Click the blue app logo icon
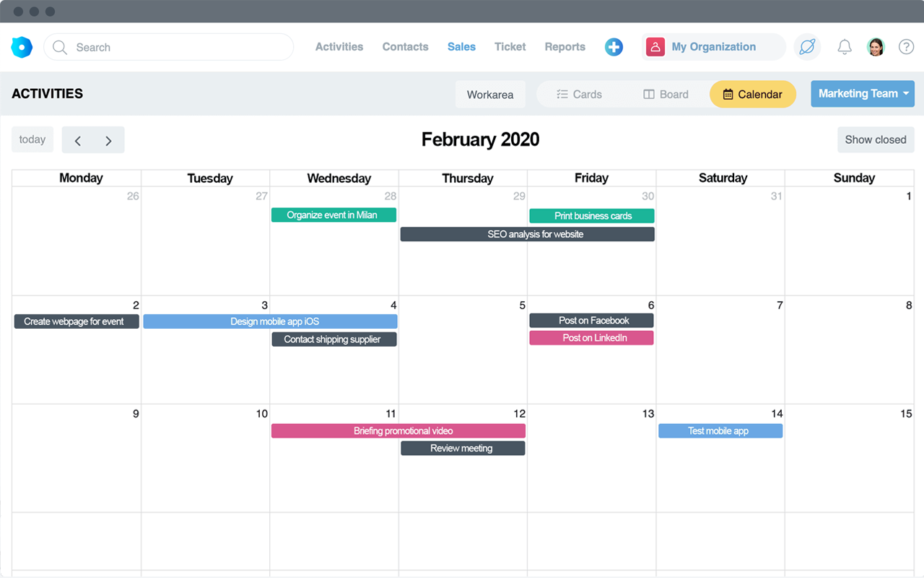Viewport: 924px width, 578px height. point(22,47)
